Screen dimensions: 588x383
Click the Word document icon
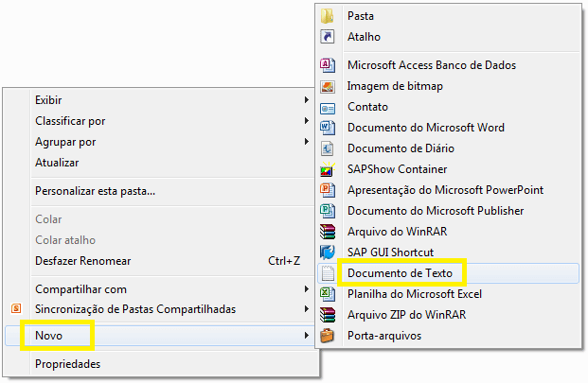coord(328,128)
